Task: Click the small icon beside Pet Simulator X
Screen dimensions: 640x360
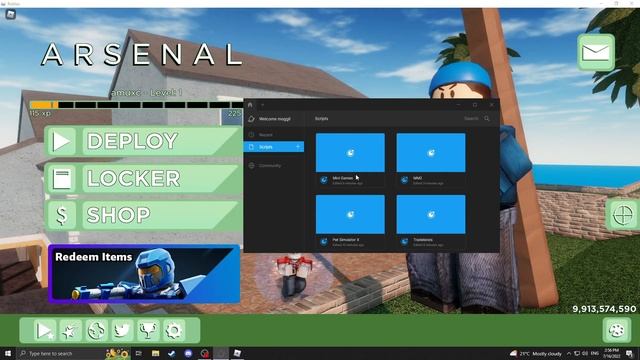Action: click(x=324, y=242)
